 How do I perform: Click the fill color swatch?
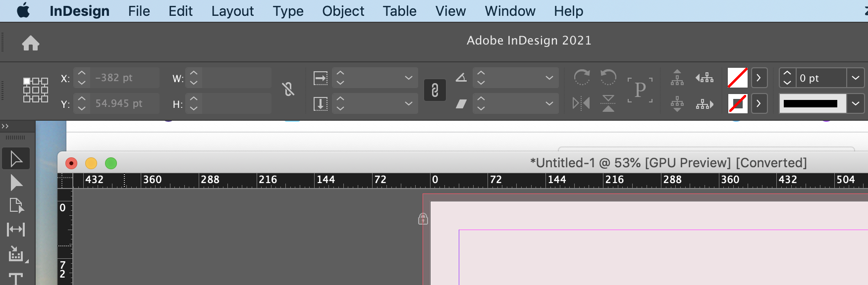tap(737, 78)
